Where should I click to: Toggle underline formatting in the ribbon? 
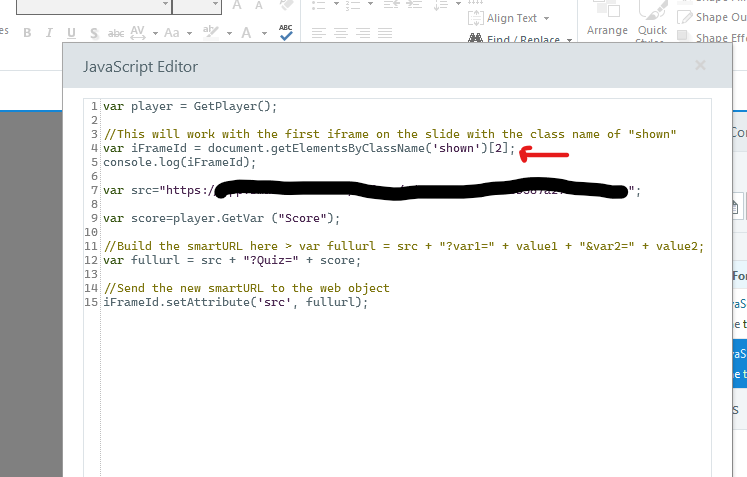click(71, 33)
